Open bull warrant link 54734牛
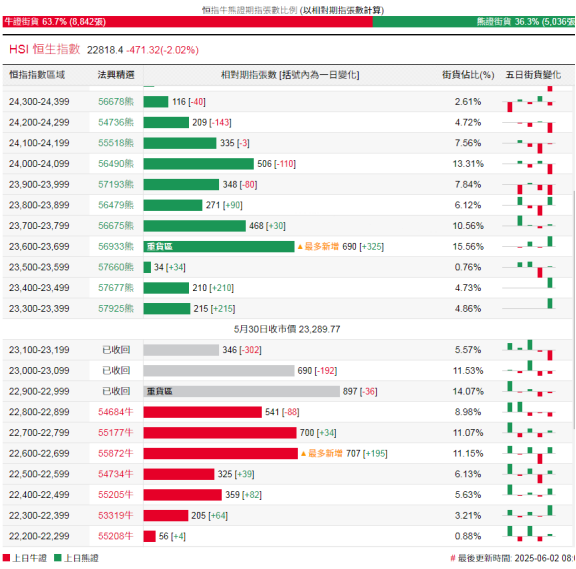 115,474
